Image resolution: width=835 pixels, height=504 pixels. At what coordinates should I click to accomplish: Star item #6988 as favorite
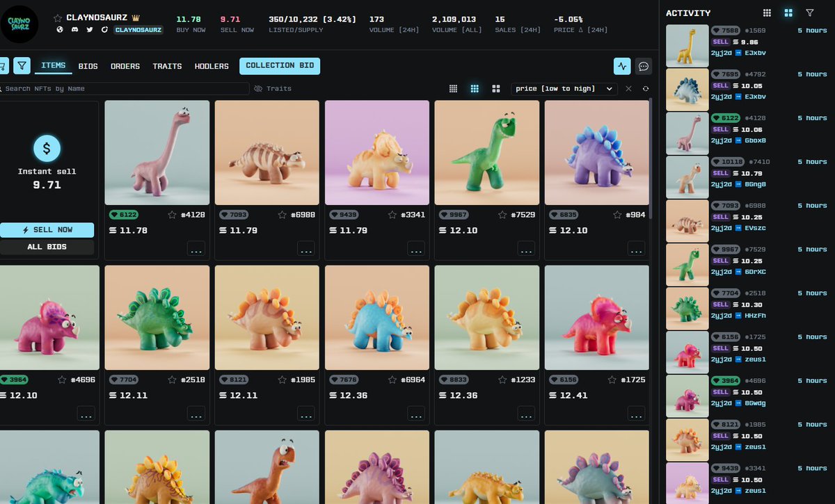point(282,215)
